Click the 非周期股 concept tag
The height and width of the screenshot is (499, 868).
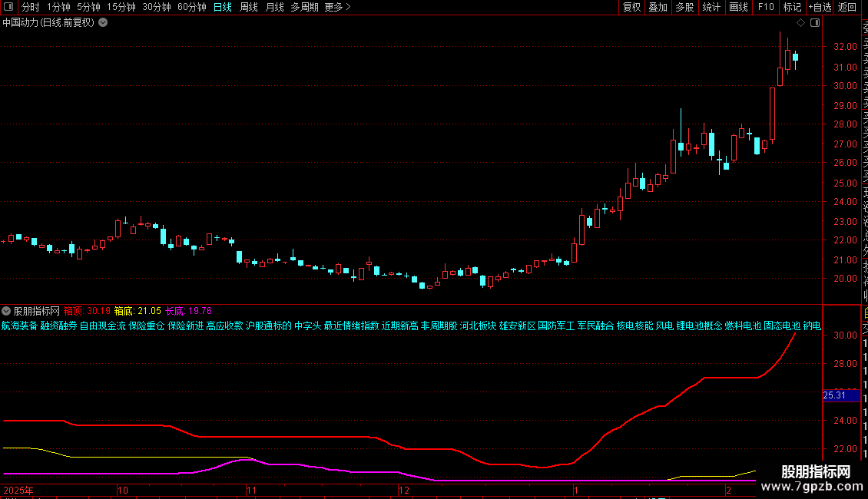439,326
